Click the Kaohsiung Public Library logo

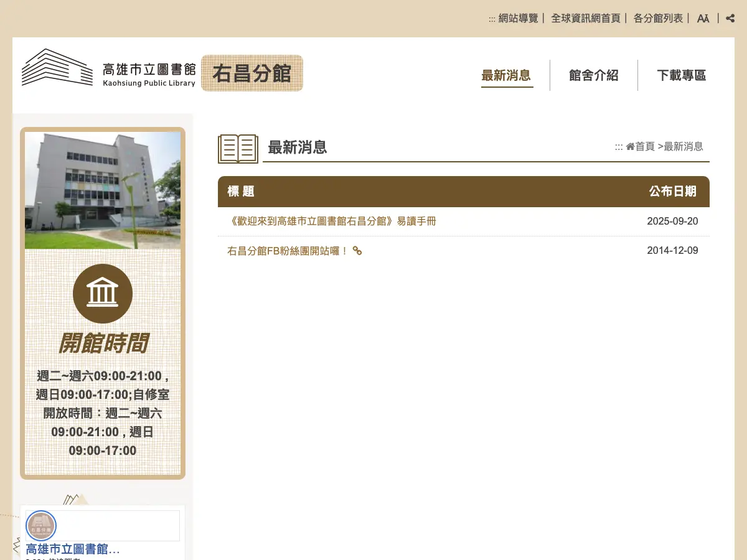pos(109,68)
